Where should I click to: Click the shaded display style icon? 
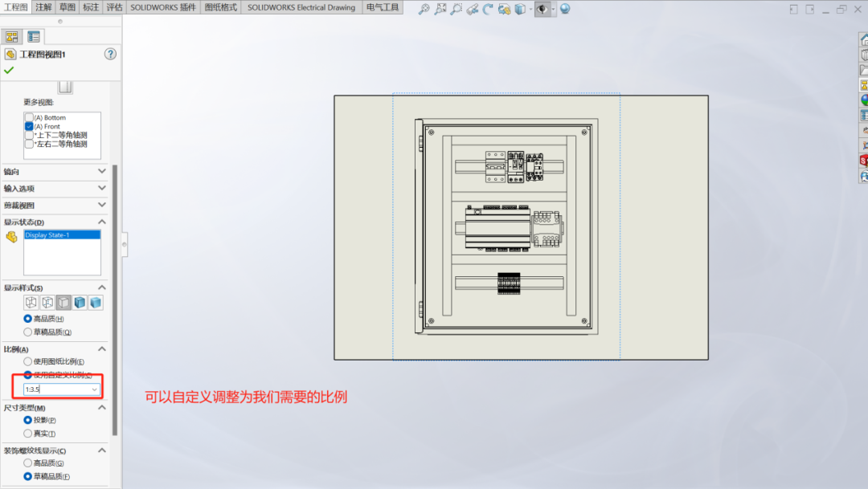(x=96, y=302)
